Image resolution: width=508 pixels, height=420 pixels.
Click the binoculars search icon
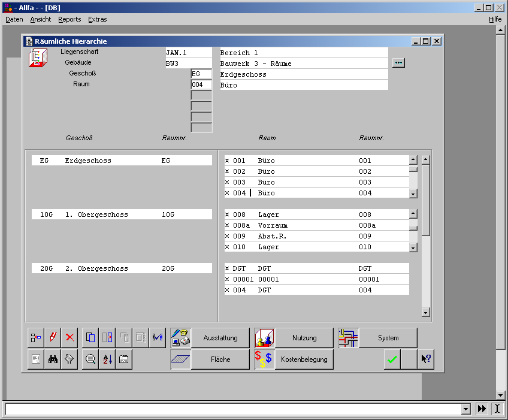pyautogui.click(x=53, y=359)
